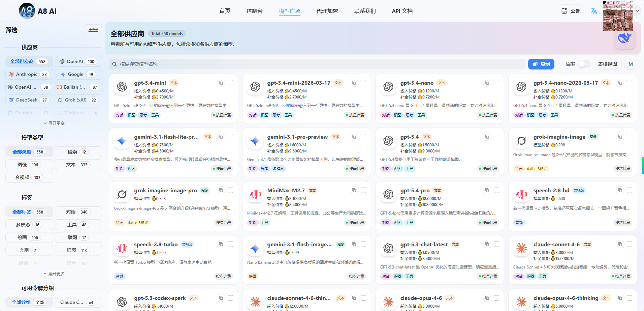Click the OpenAI logo of gpt-5.4-pro
Viewport: 644px width, 311px height.
tap(388, 195)
